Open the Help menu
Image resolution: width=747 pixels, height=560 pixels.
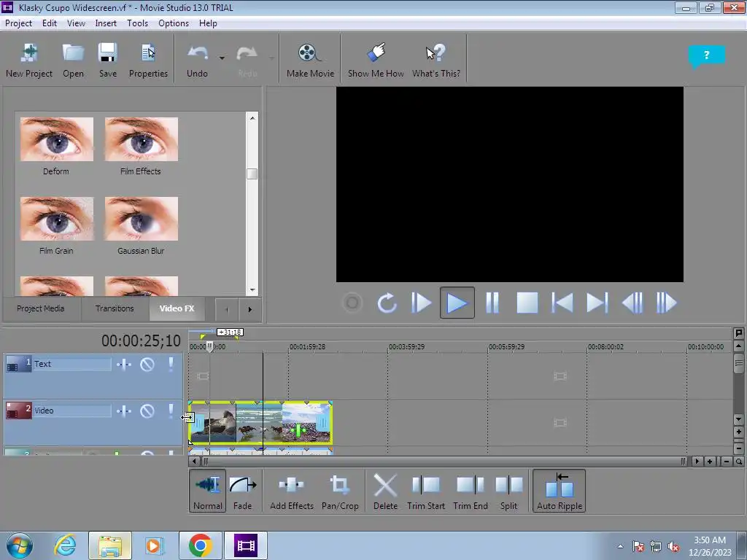[208, 23]
